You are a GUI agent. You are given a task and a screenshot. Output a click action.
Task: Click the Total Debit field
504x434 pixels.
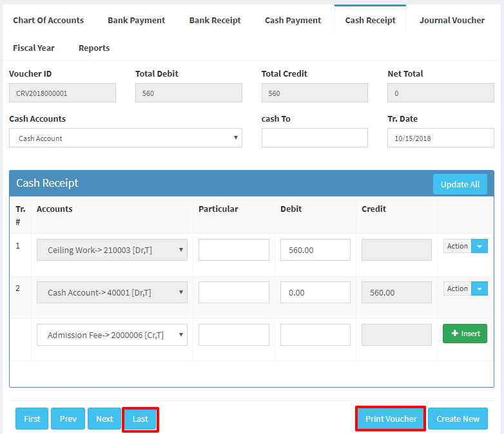(189, 93)
